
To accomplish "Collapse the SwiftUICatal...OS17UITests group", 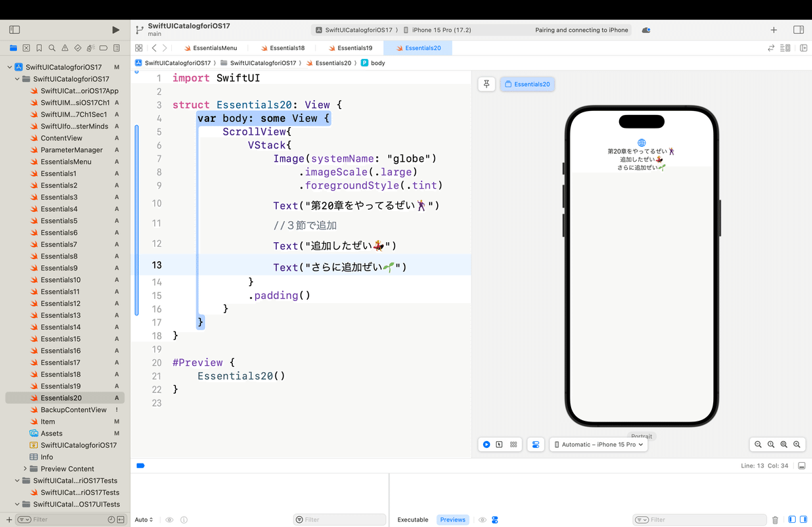I will pyautogui.click(x=17, y=504).
